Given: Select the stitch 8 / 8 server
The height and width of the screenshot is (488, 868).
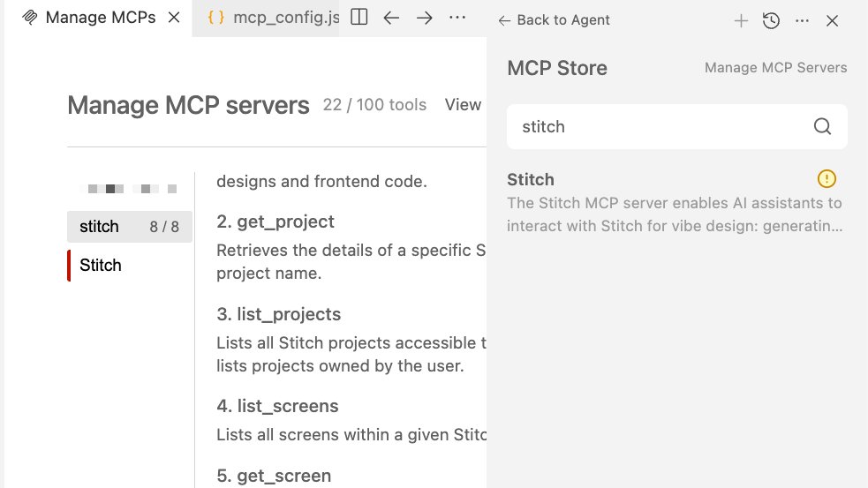Looking at the screenshot, I should coord(130,226).
